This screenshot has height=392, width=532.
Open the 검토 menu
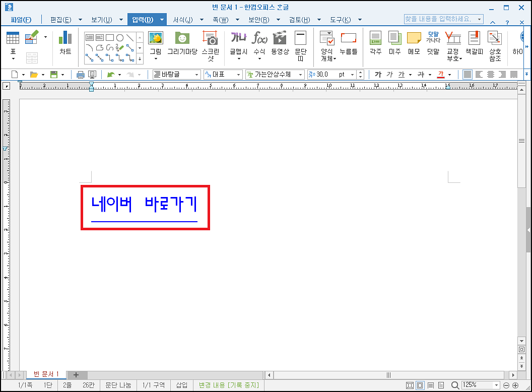(x=300, y=20)
